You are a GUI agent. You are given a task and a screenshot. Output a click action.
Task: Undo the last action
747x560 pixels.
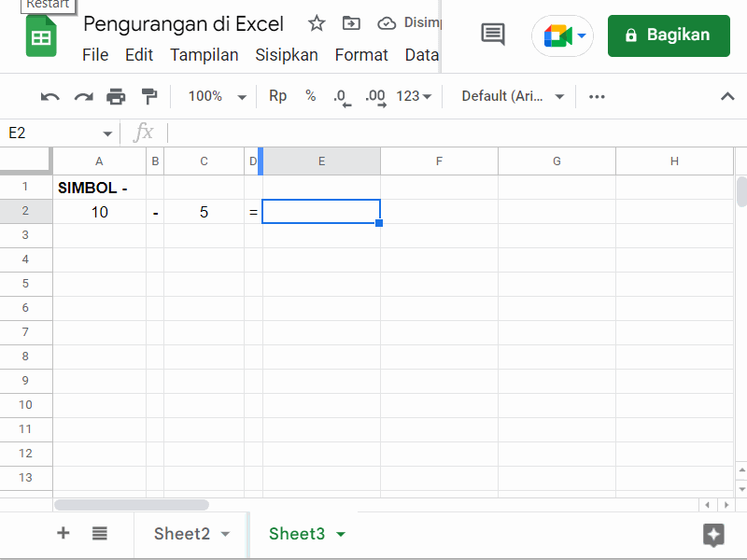50,97
